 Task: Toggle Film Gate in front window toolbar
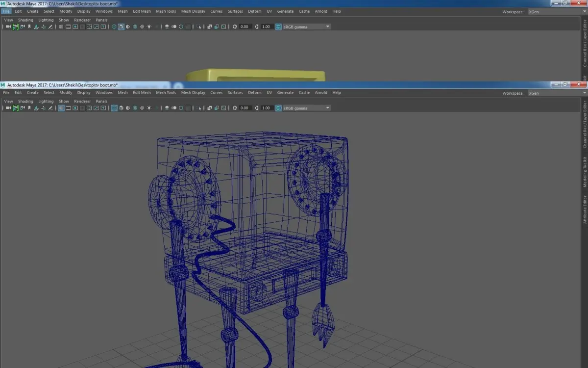[68, 108]
